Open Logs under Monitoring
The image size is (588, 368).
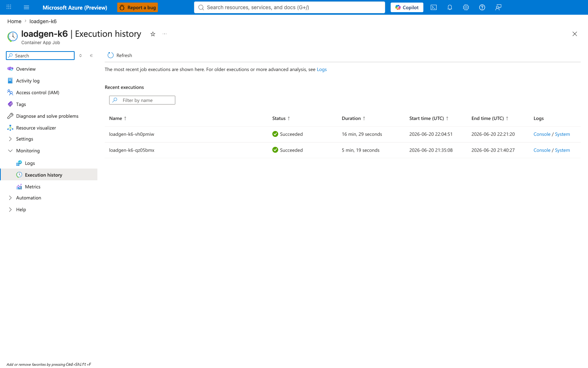[30, 163]
